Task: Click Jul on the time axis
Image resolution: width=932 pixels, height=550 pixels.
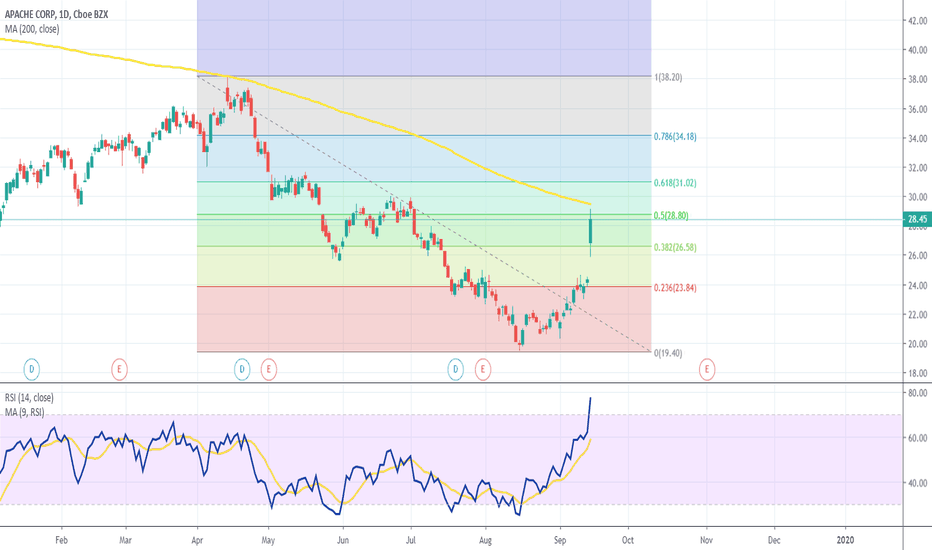Action: (x=411, y=540)
